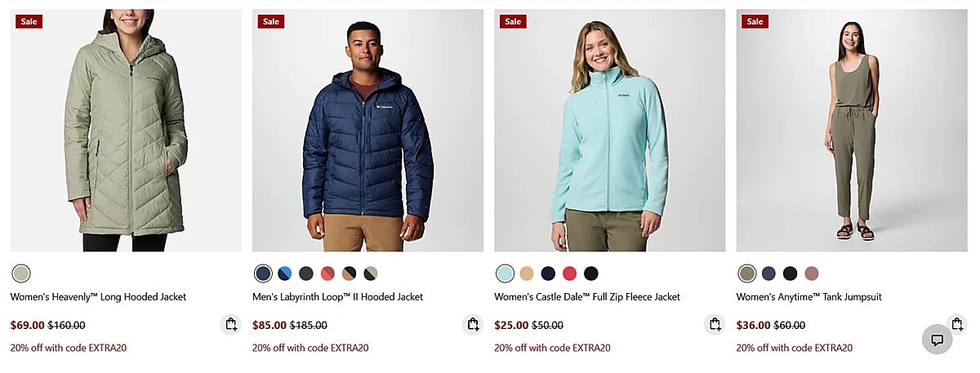Open Women's Anytime Tank Jumpsuit link

808,297
